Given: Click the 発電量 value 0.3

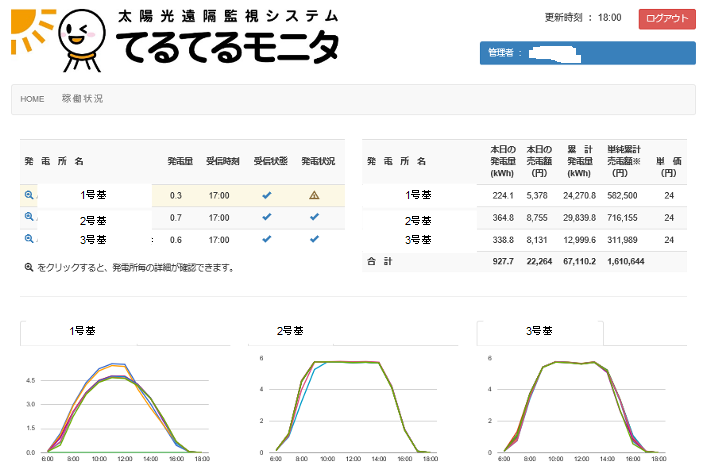Looking at the screenshot, I should tap(175, 196).
